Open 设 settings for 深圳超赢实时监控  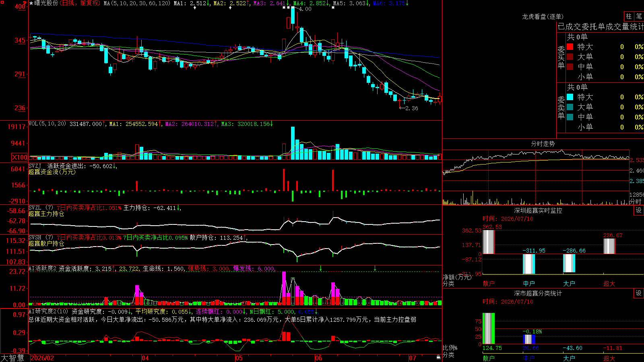[639, 210]
